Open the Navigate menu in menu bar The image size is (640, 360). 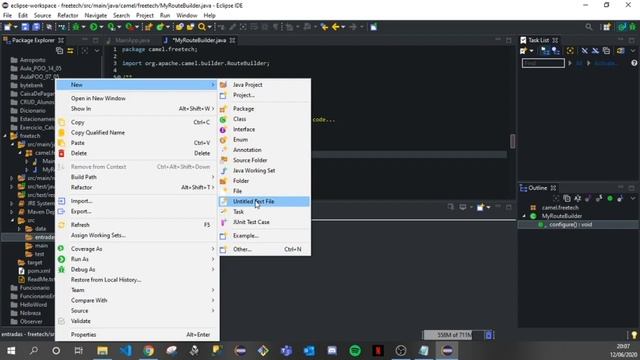point(96,16)
